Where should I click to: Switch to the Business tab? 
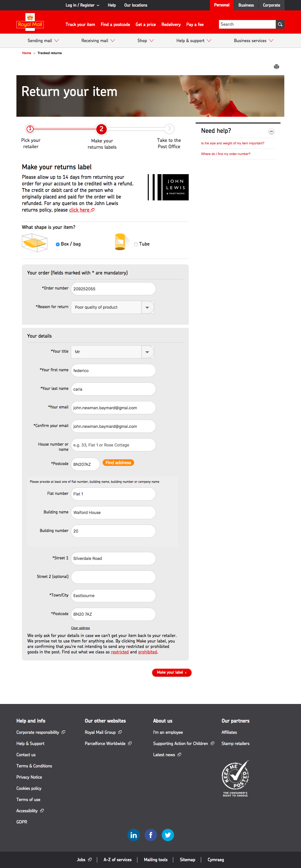click(x=246, y=5)
